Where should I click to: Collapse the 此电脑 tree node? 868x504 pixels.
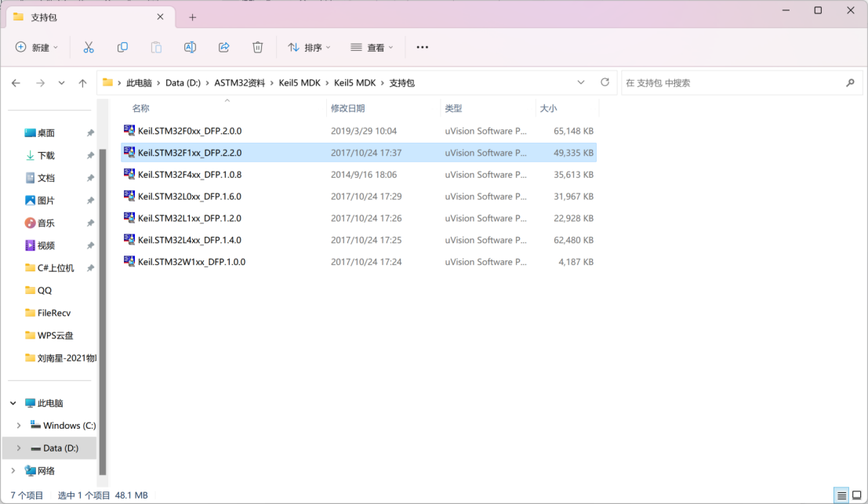tap(13, 404)
